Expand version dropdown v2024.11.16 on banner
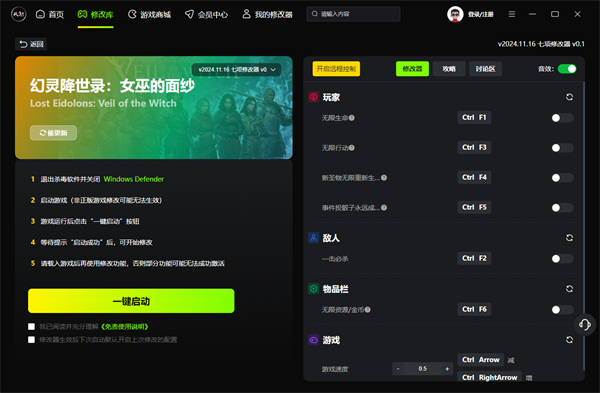This screenshot has width=600, height=393. pyautogui.click(x=237, y=70)
